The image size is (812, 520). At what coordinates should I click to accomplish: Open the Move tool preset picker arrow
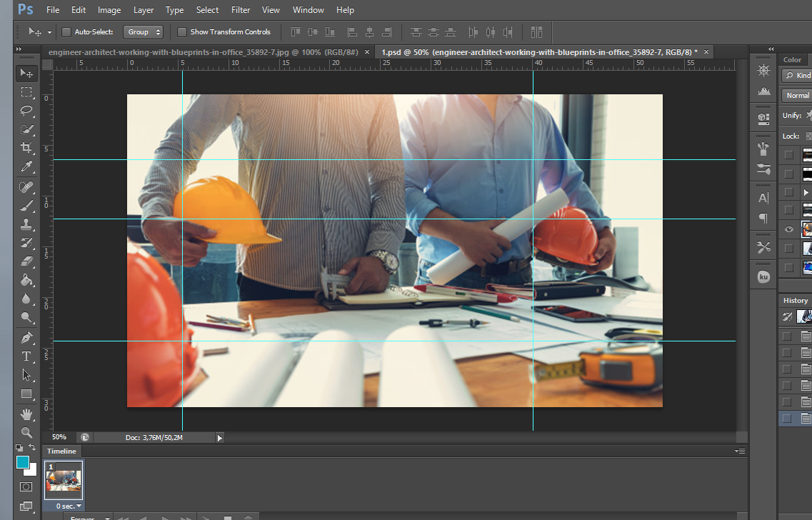point(50,32)
